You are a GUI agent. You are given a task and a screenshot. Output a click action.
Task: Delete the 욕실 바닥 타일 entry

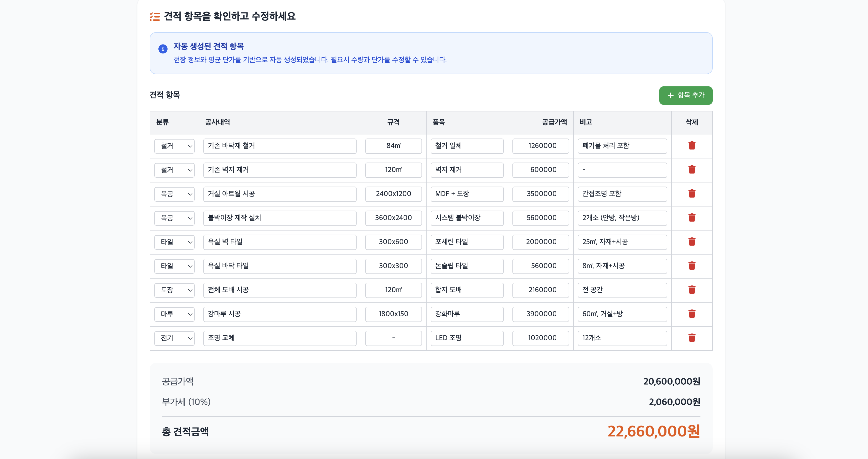[x=691, y=266]
